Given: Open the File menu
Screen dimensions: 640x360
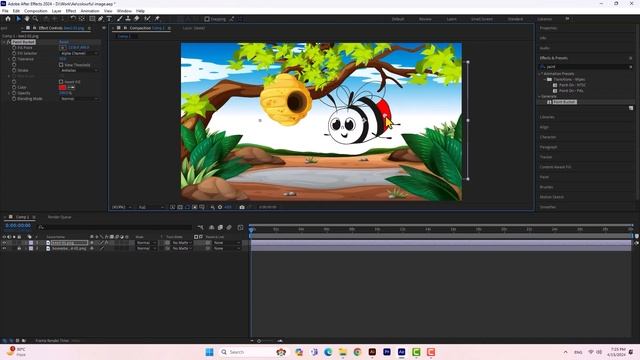Looking at the screenshot, I should [x=5, y=11].
